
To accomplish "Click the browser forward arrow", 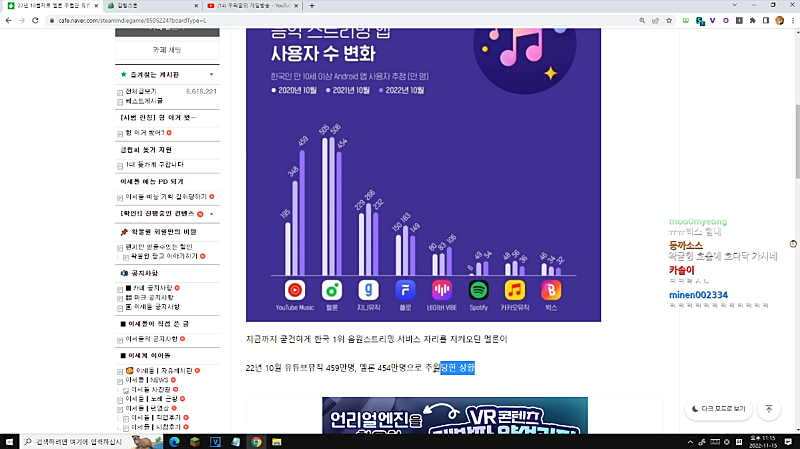I will click(x=21, y=20).
